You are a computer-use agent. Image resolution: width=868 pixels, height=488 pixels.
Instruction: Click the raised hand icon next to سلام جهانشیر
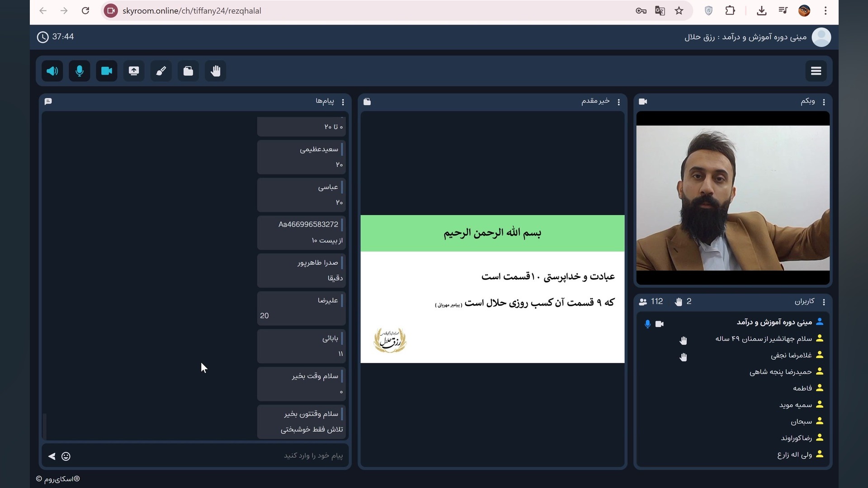coord(683,340)
